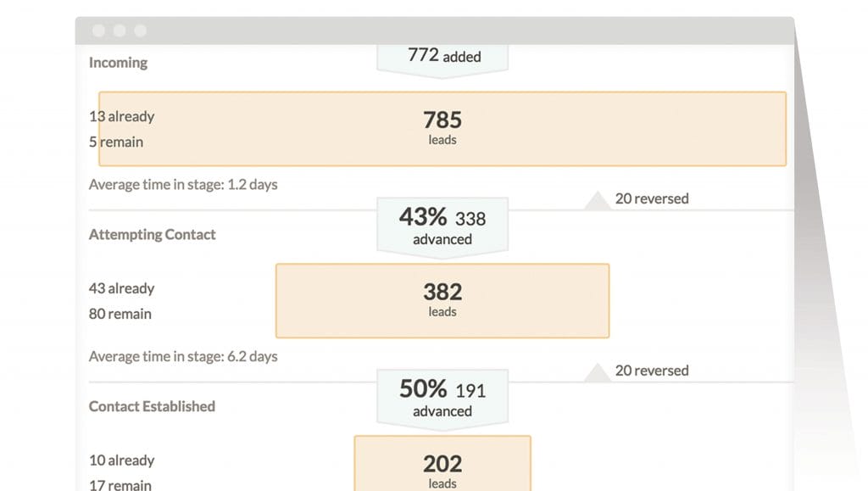868x491 pixels.
Task: Click the 80 remain link under Attempting Contact
Action: tap(120, 315)
